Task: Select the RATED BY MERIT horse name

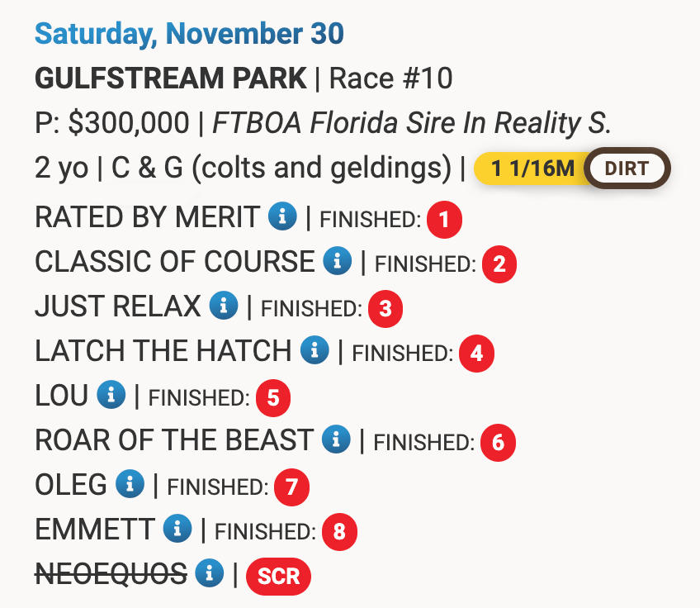Action: click(147, 217)
